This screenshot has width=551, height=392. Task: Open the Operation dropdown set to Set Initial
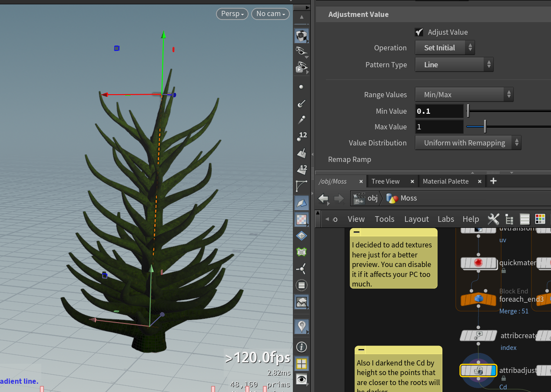445,48
